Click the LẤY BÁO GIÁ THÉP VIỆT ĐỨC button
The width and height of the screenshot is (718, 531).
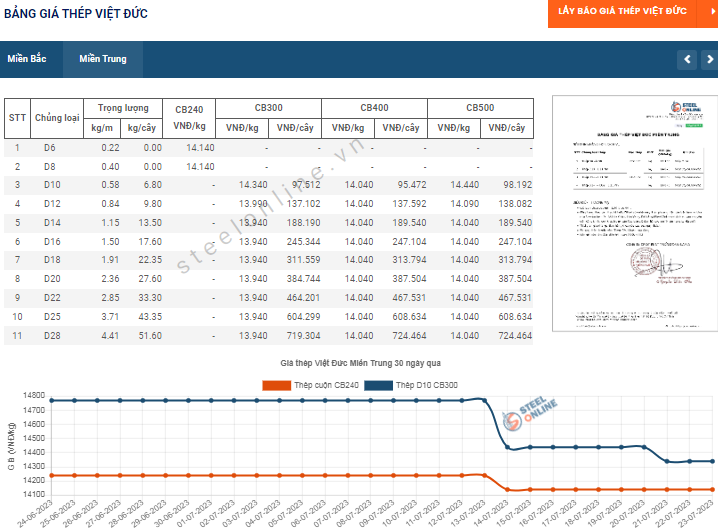tap(622, 13)
